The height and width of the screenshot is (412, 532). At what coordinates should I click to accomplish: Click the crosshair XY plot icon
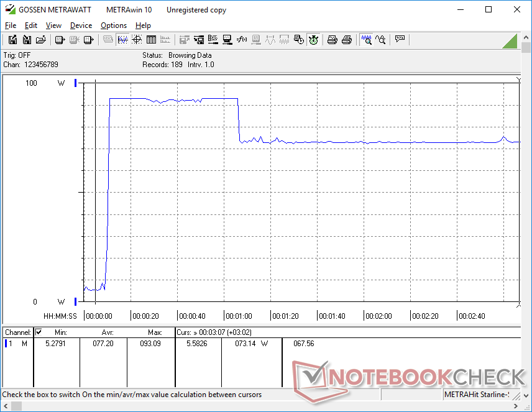coord(137,40)
